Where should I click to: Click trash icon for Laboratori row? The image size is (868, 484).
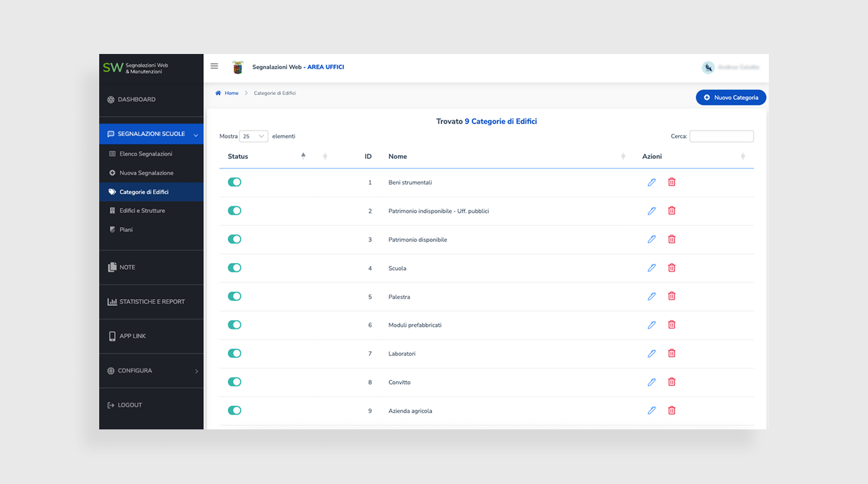click(671, 354)
